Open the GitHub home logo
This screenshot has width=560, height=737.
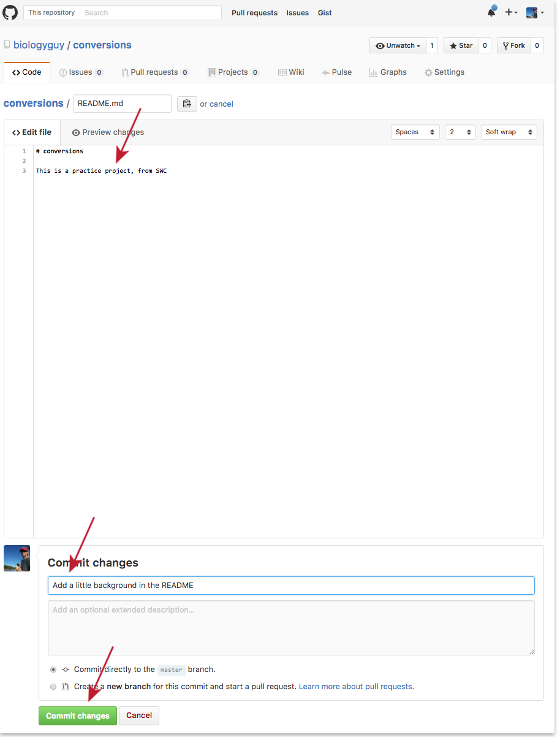coord(10,12)
